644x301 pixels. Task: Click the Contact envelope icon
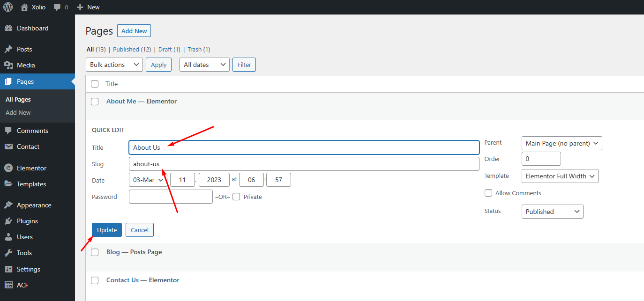(8, 147)
